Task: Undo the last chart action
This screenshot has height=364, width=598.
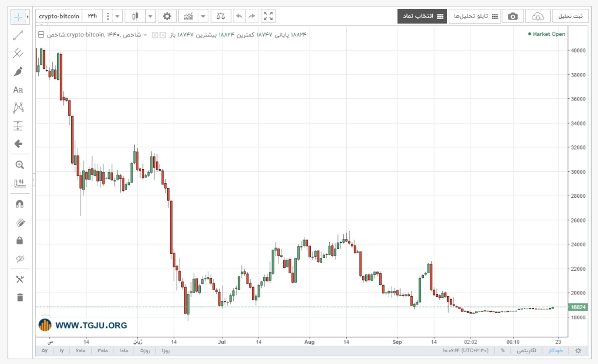Action: click(239, 16)
